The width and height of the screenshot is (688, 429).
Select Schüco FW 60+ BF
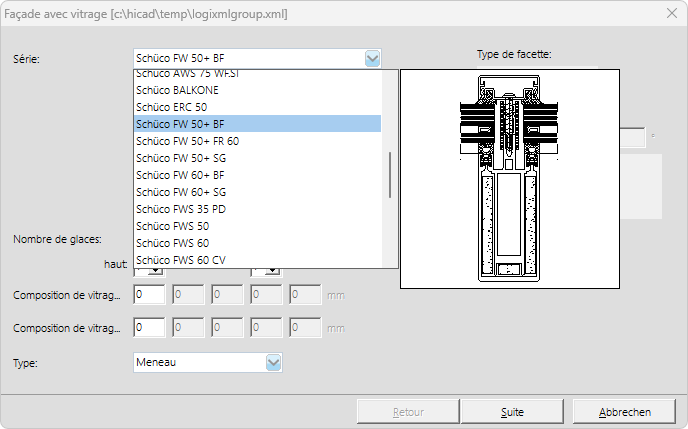[258, 175]
